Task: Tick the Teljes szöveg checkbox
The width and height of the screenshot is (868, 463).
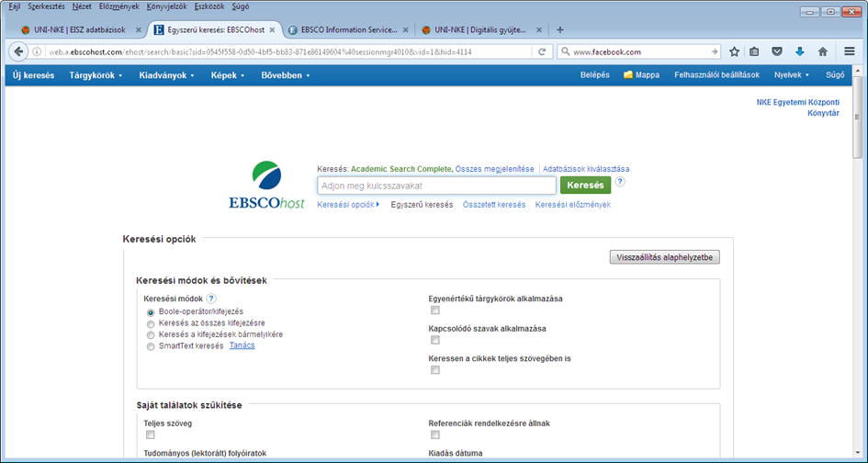Action: point(150,435)
